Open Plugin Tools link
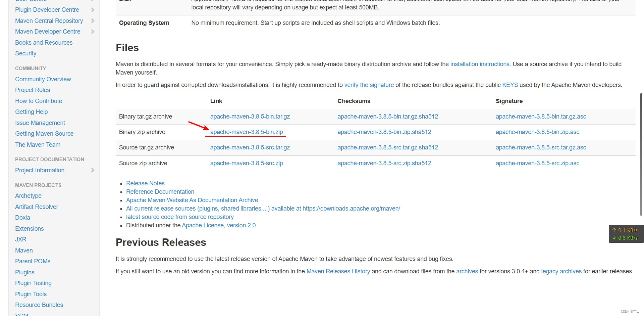 [31, 294]
